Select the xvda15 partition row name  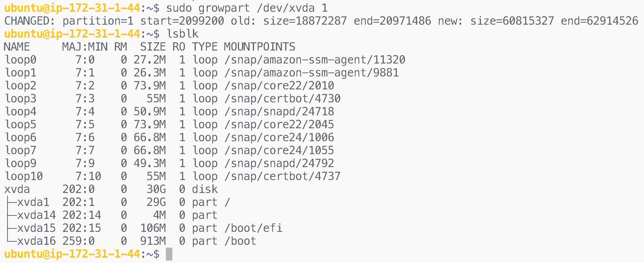pos(36,228)
